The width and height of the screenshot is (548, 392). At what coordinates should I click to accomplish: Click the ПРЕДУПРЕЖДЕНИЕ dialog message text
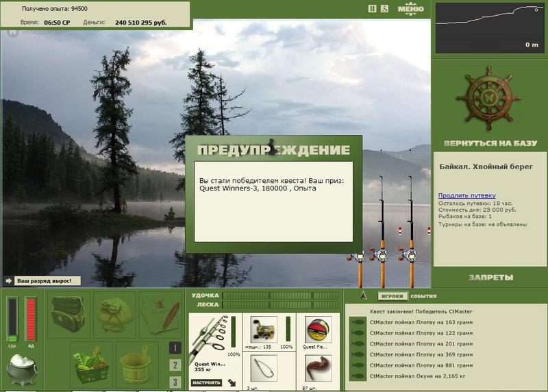tap(271, 184)
